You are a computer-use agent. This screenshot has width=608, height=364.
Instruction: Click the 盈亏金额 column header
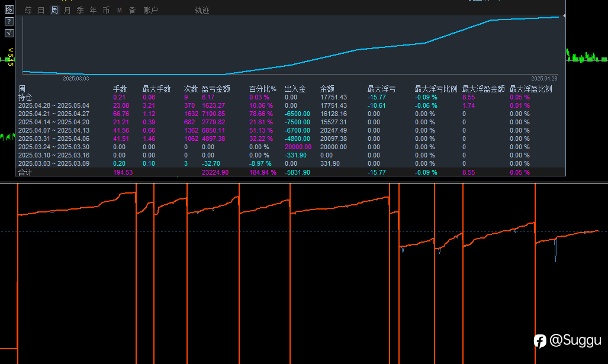click(215, 89)
